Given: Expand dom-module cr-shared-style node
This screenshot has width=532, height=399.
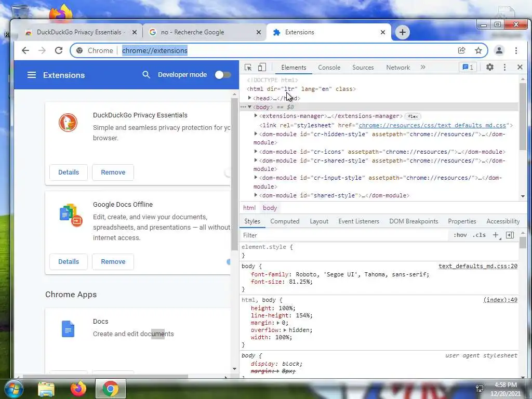Looking at the screenshot, I should coord(256,161).
